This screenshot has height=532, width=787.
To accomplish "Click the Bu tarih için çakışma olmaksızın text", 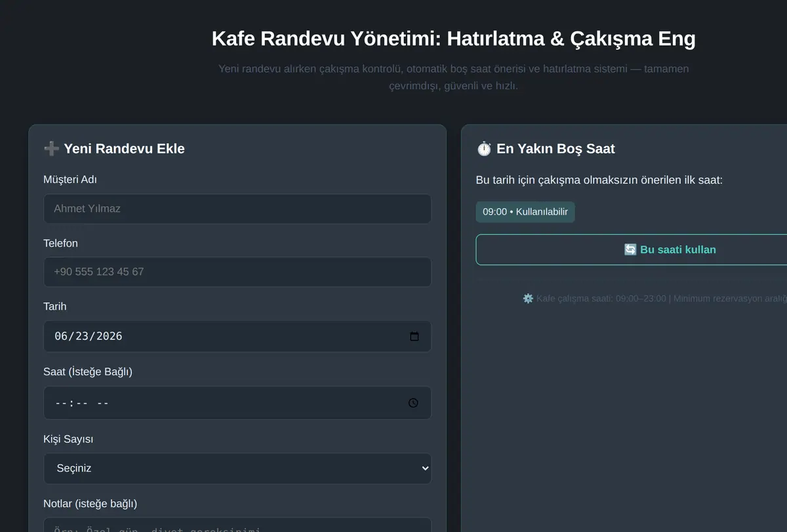I will pos(599,180).
